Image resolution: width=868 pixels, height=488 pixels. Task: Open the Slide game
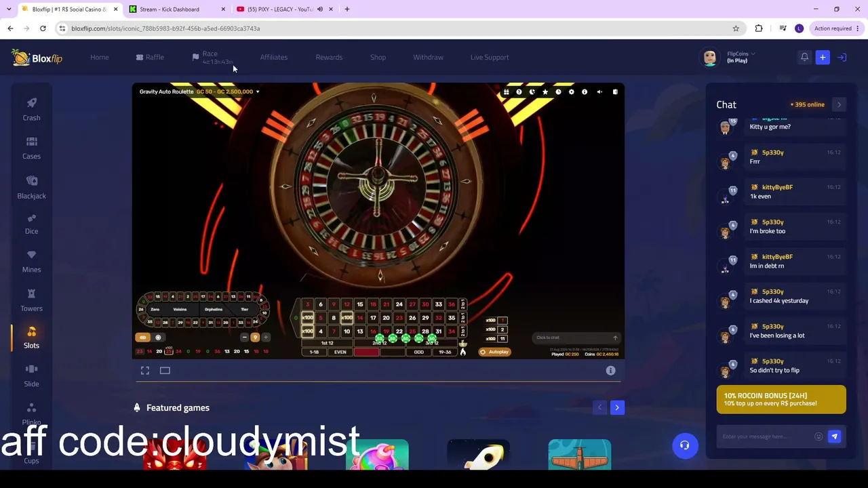[x=31, y=375]
